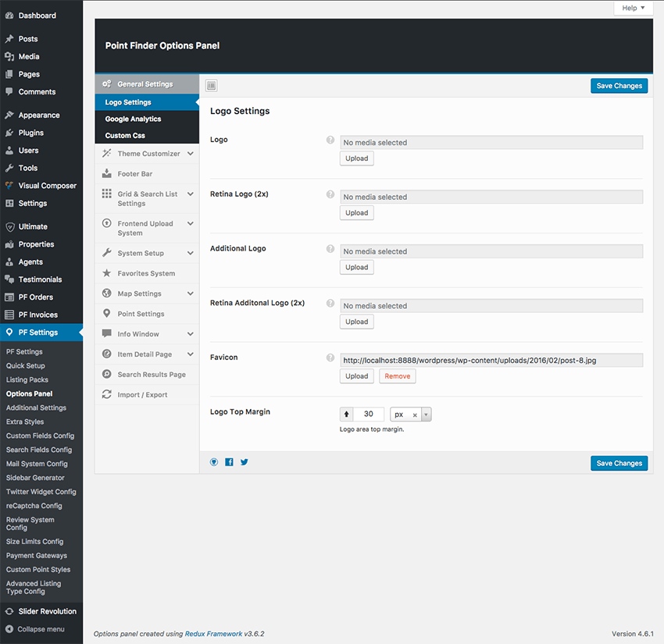The image size is (664, 644).
Task: Click the Visual Composer icon
Action: (x=9, y=186)
